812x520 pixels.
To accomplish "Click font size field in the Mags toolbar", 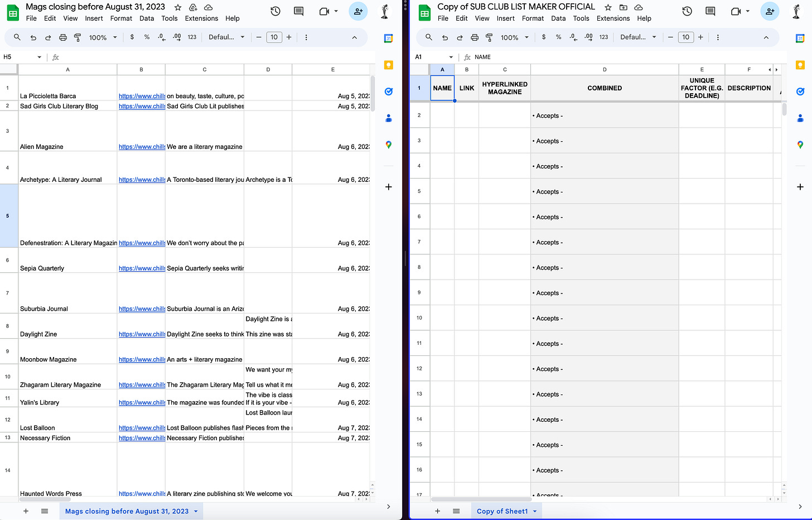I will (274, 37).
